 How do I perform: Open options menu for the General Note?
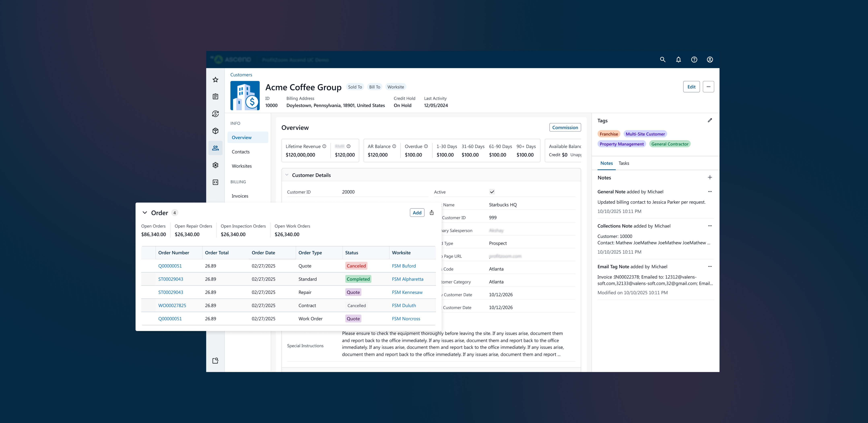point(710,192)
